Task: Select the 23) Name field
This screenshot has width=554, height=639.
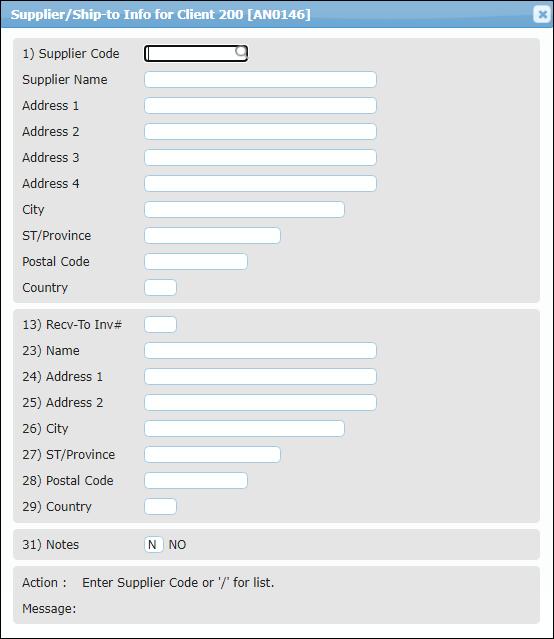Action: (x=260, y=350)
